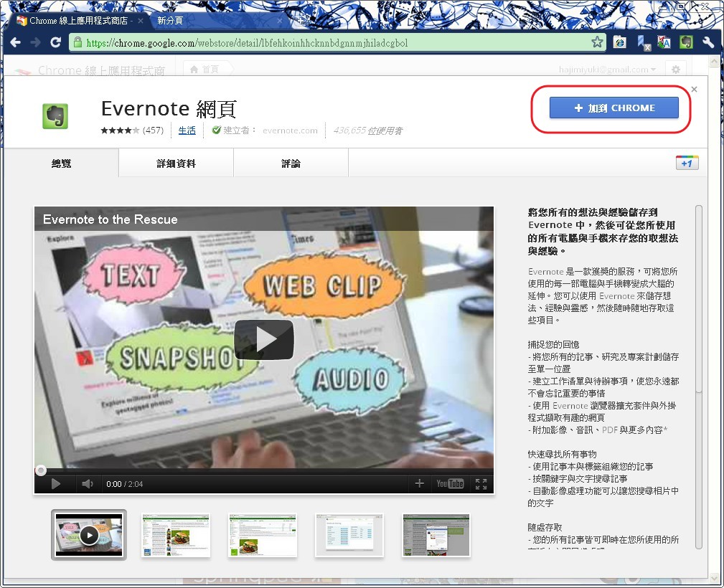Screen dimensions: 724x588
Task: Open the Chrome wrench menu
Action: tap(708, 42)
